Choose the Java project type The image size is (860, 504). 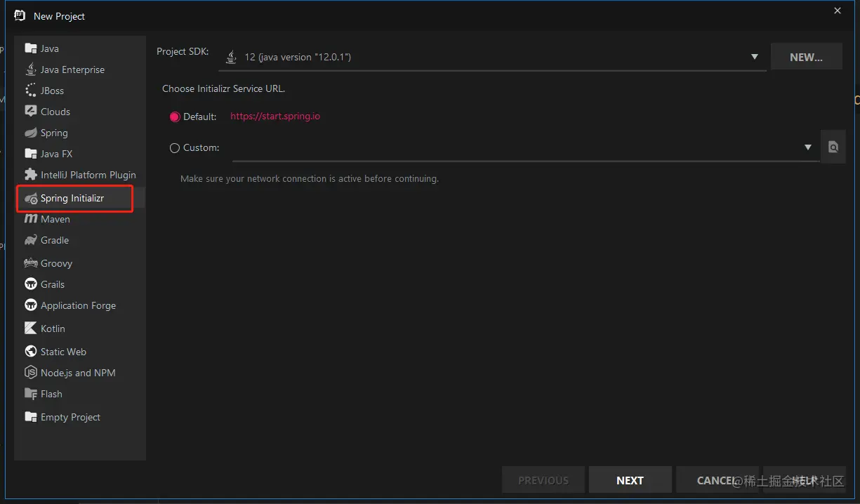pos(80,48)
